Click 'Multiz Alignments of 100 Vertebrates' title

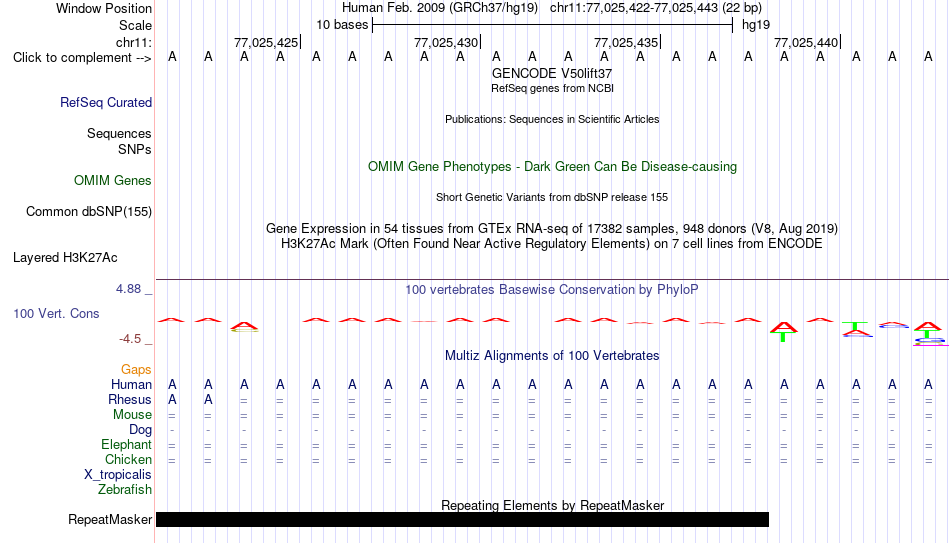552,356
